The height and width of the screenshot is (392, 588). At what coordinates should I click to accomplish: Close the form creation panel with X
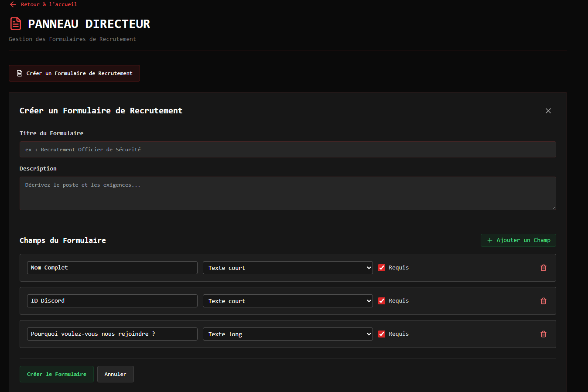(548, 111)
